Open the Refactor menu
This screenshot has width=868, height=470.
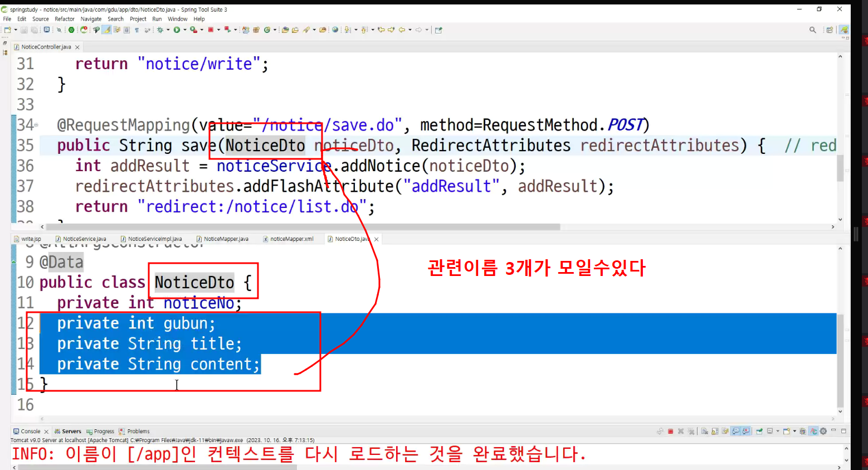click(65, 19)
